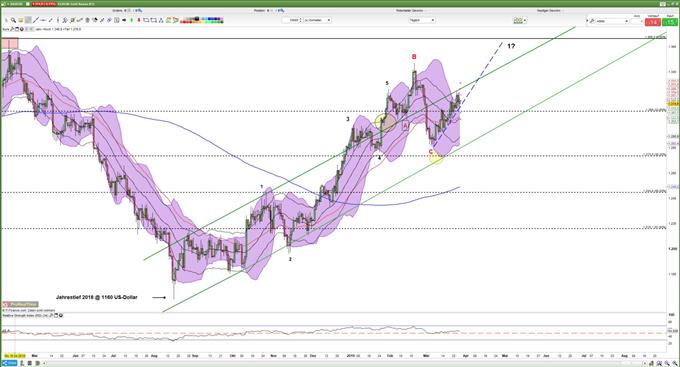Click the ProRealTime logo on chart

tap(20, 305)
